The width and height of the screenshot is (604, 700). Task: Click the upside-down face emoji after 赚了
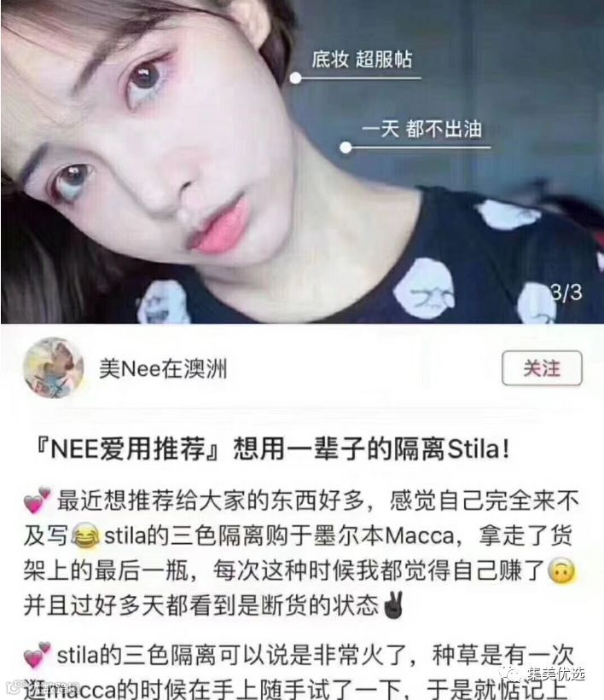point(561,570)
